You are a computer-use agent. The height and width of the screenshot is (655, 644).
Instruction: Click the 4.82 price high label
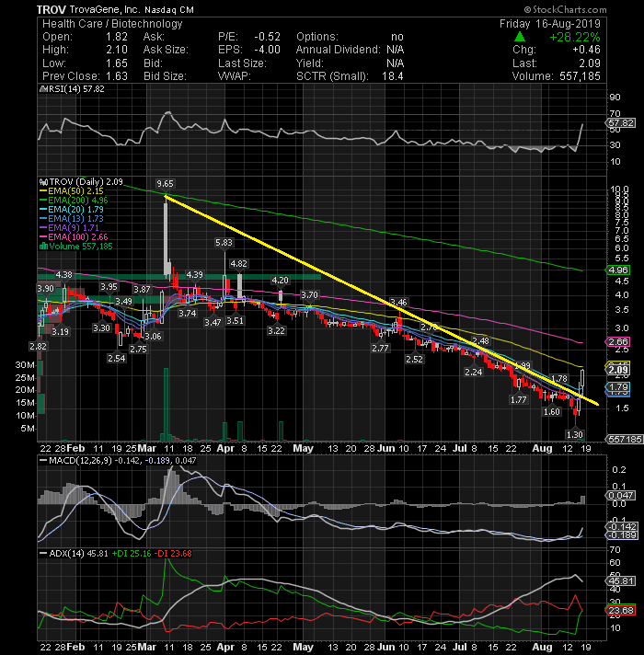pyautogui.click(x=239, y=264)
